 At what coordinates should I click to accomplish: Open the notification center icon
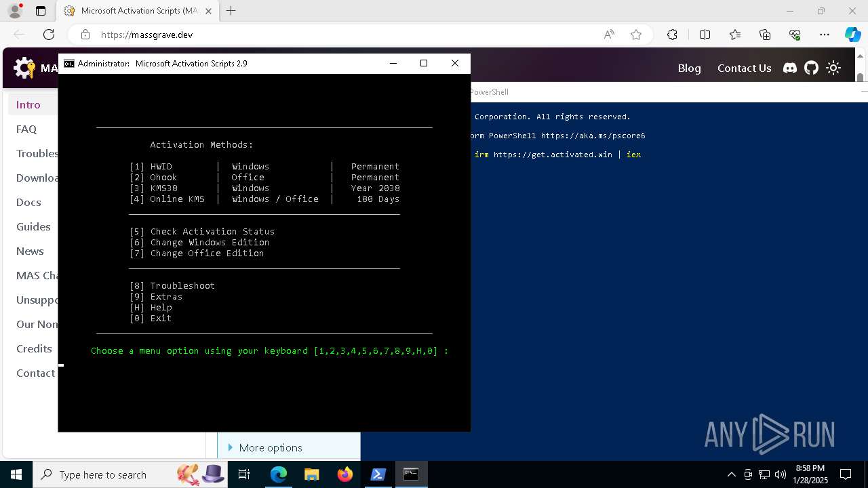tap(846, 474)
